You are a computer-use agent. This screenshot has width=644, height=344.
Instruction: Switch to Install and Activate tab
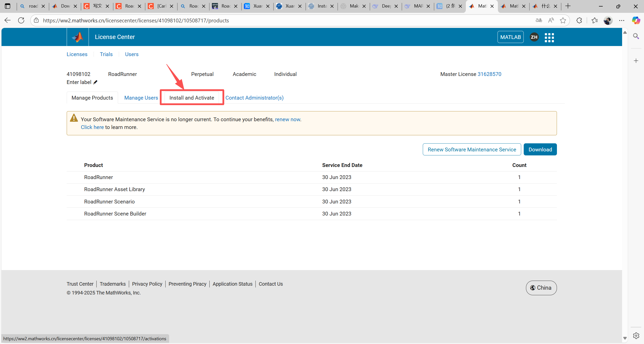pos(192,98)
